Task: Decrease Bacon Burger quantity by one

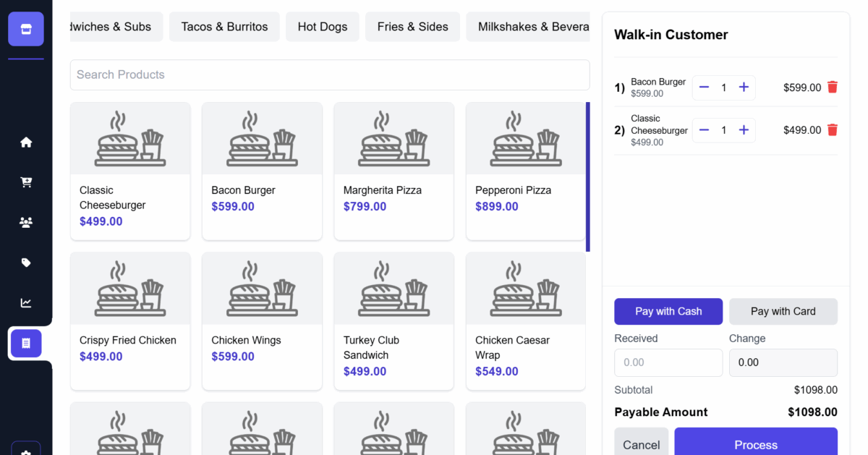Action: pyautogui.click(x=704, y=88)
